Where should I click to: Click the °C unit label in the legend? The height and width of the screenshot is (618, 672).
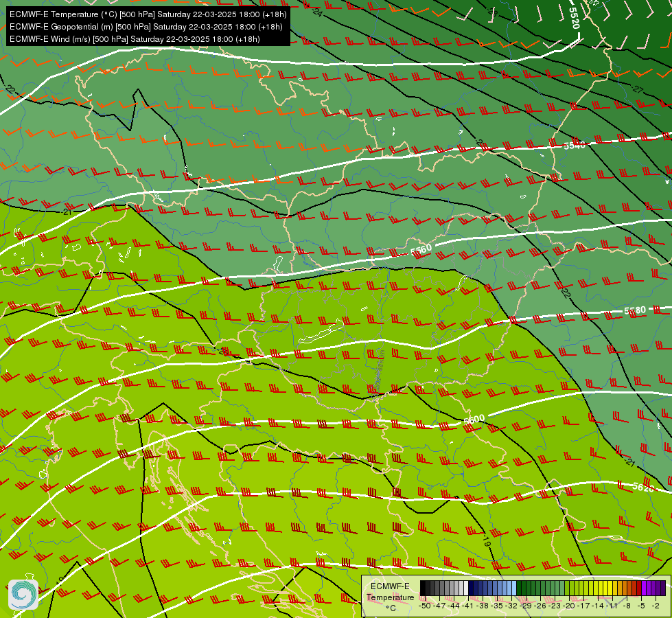pos(391,608)
